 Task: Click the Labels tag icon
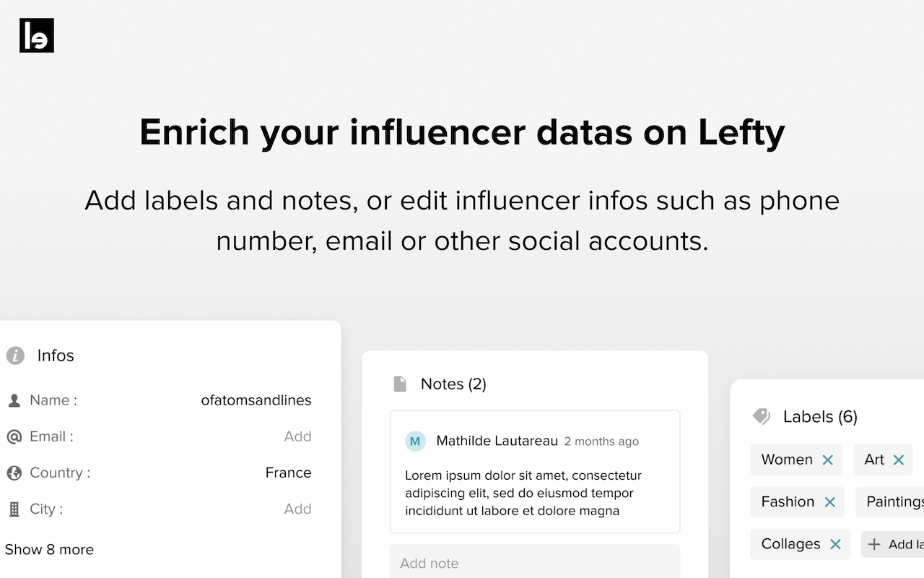coord(762,416)
